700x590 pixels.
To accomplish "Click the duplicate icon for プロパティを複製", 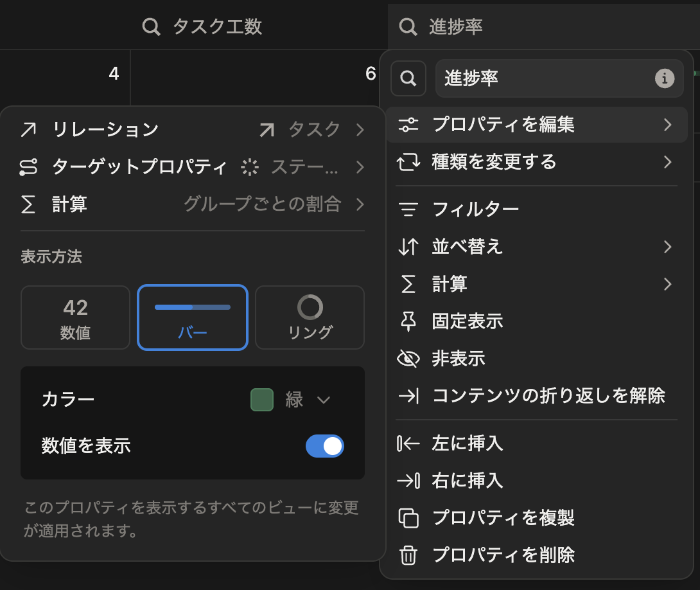I will pyautogui.click(x=408, y=517).
